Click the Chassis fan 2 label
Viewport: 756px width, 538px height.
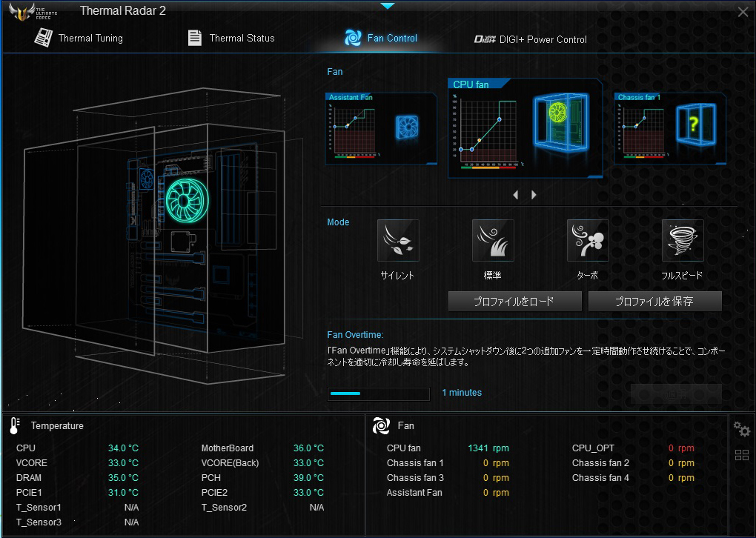click(600, 463)
